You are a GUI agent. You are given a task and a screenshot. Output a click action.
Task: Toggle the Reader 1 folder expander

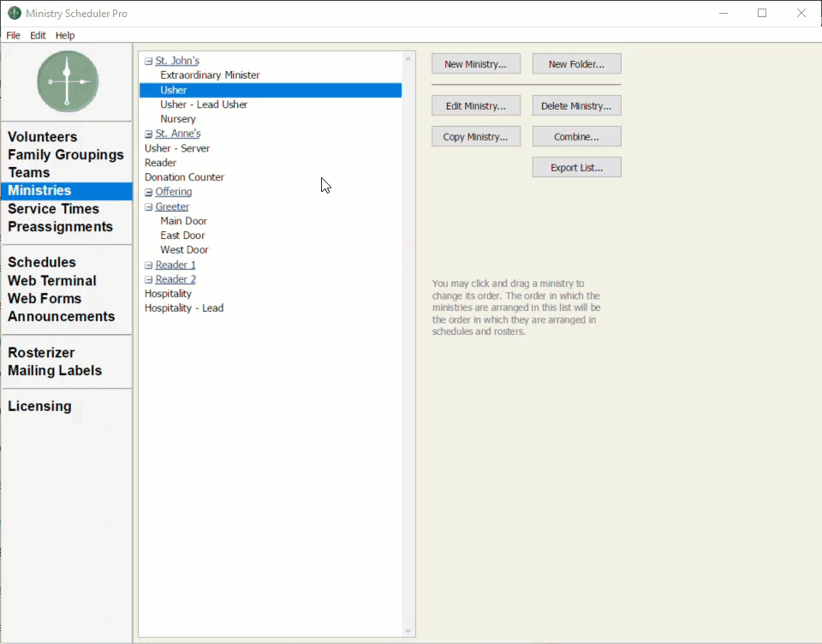click(149, 265)
